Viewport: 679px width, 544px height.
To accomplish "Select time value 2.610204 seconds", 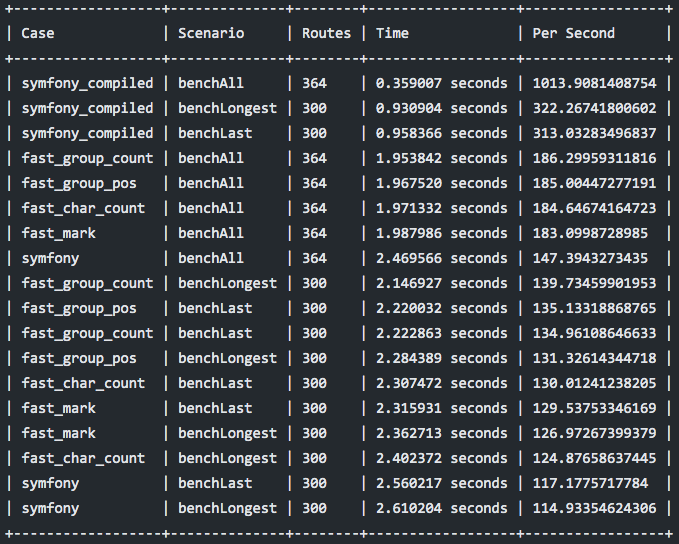I will point(442,508).
